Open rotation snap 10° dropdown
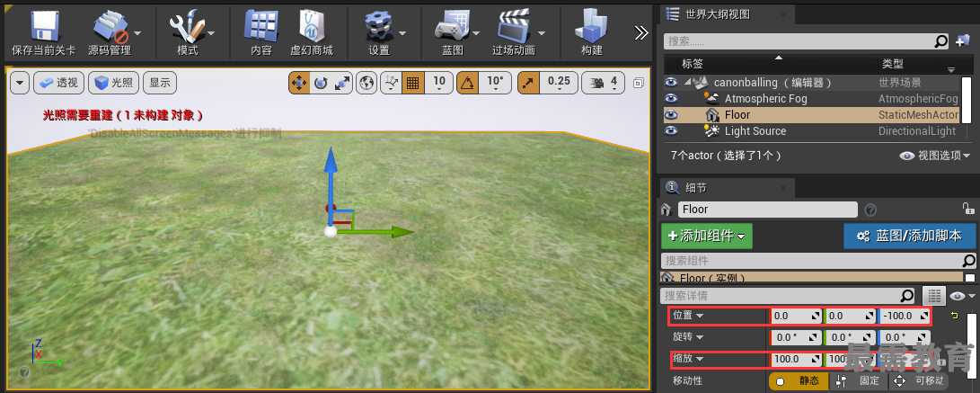 (495, 83)
